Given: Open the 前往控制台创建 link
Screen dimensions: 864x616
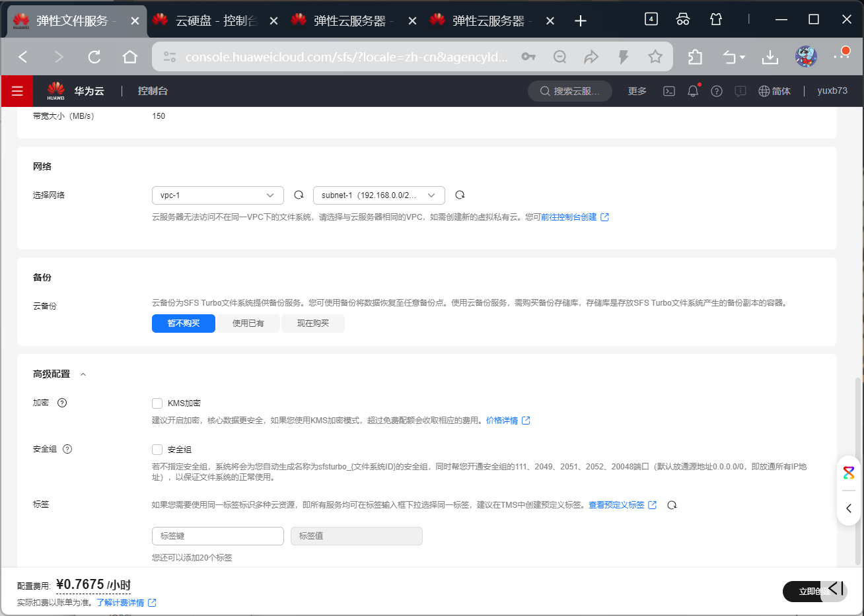Looking at the screenshot, I should click(575, 217).
